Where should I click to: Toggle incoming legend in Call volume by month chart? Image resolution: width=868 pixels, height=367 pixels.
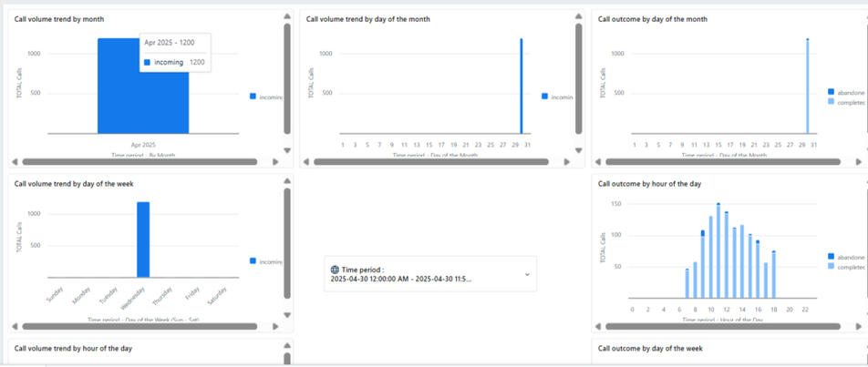pyautogui.click(x=254, y=97)
